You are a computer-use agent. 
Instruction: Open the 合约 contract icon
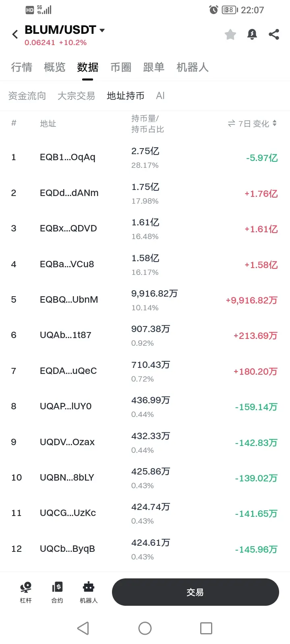coord(57,592)
